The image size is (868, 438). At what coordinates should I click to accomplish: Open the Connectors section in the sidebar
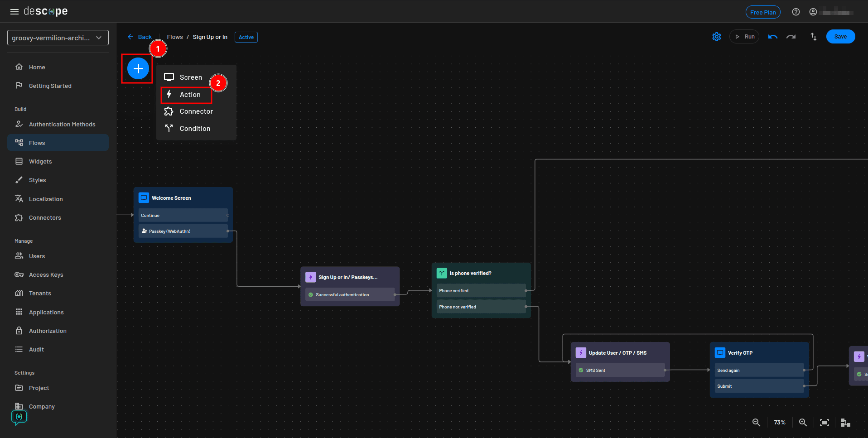pos(44,217)
